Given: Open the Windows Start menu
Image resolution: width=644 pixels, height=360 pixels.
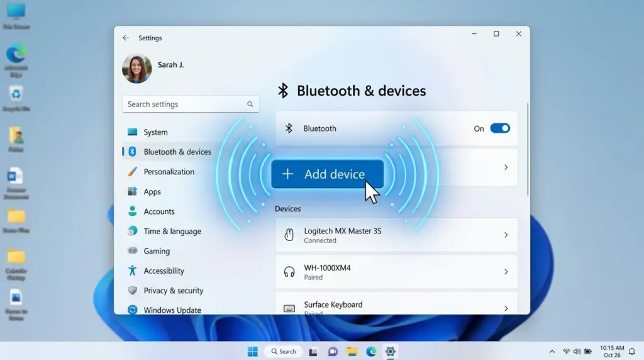Looking at the screenshot, I should coord(253,351).
